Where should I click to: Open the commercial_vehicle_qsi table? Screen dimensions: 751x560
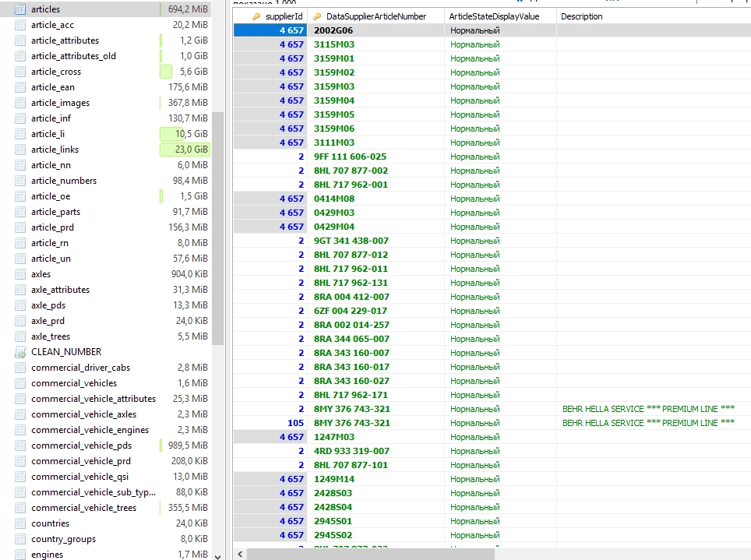tap(80, 476)
